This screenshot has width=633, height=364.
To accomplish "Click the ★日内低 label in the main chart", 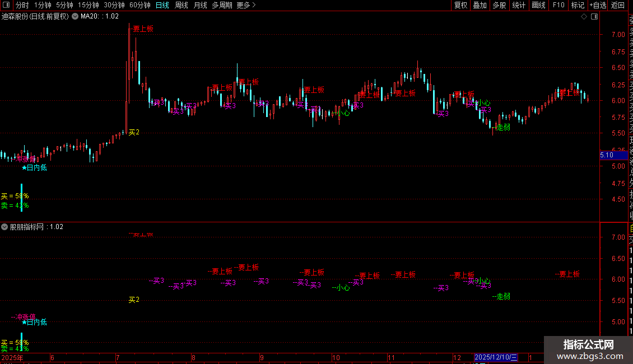I will [34, 167].
